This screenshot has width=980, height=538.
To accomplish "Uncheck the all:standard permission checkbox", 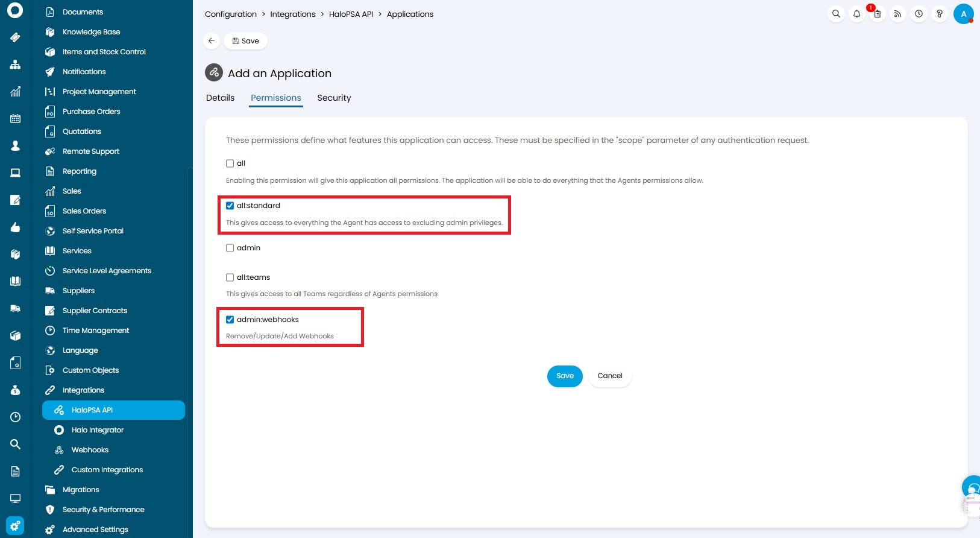I will coord(230,206).
